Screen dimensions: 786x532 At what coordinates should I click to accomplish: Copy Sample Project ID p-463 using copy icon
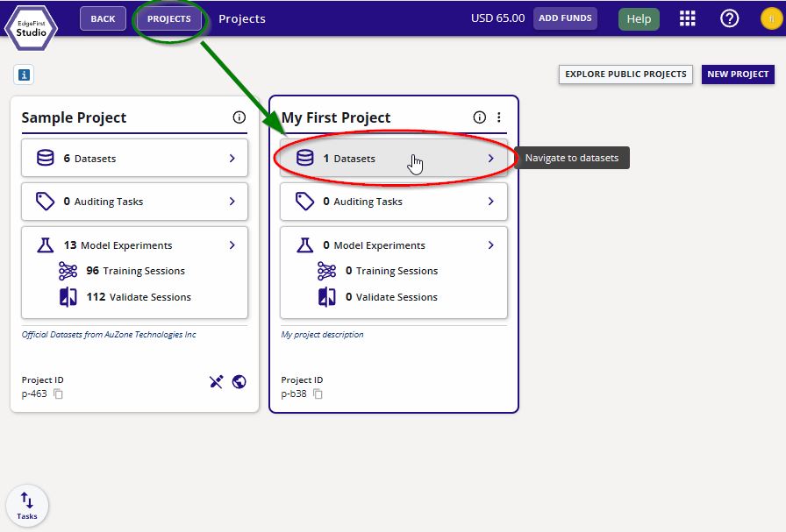click(58, 394)
